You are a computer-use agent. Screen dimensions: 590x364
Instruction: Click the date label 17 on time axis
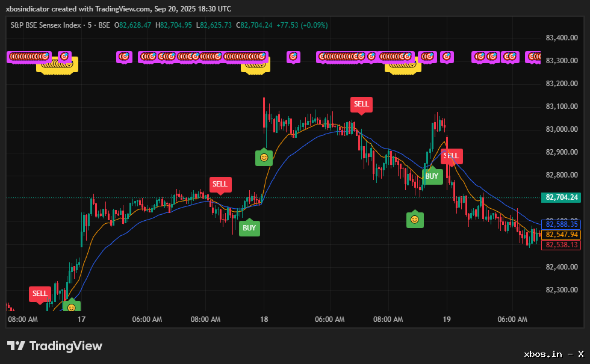click(82, 319)
